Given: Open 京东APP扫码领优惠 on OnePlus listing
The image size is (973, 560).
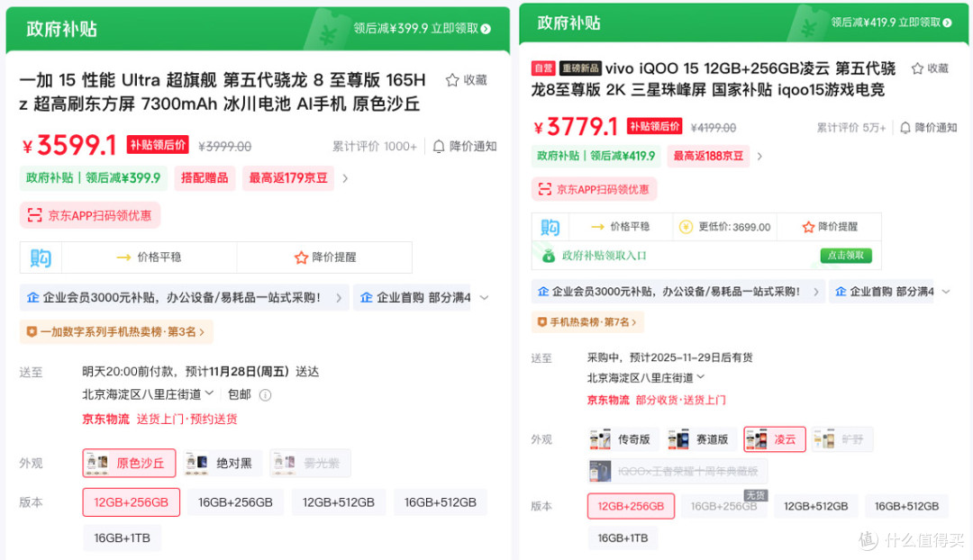Looking at the screenshot, I should 90,215.
